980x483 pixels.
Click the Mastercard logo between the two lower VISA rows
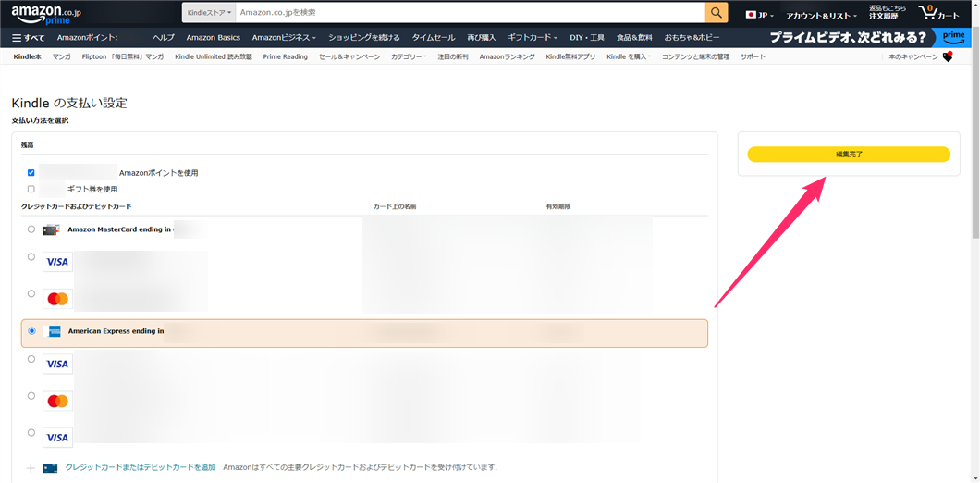pos(57,401)
